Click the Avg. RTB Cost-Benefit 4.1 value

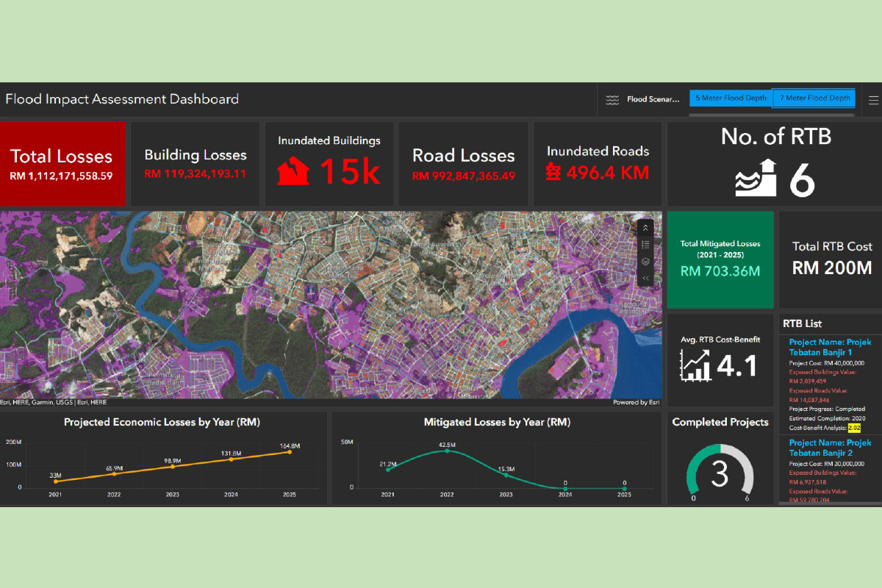pyautogui.click(x=736, y=365)
